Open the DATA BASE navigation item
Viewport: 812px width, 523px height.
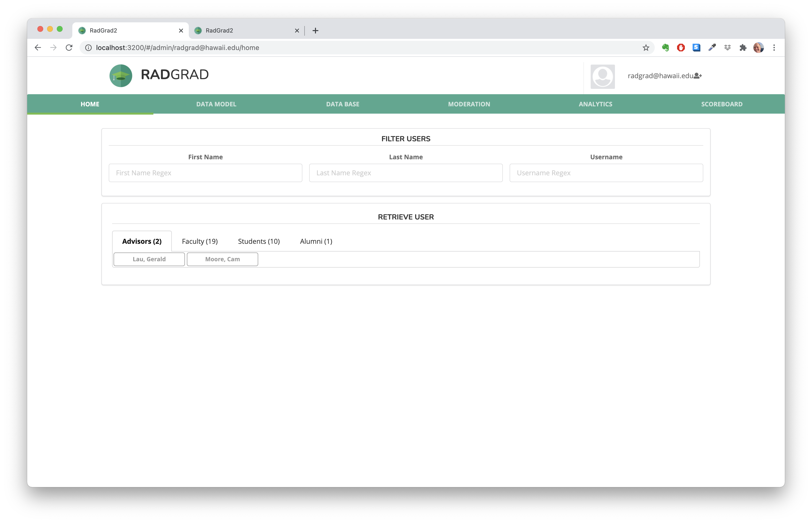click(342, 104)
